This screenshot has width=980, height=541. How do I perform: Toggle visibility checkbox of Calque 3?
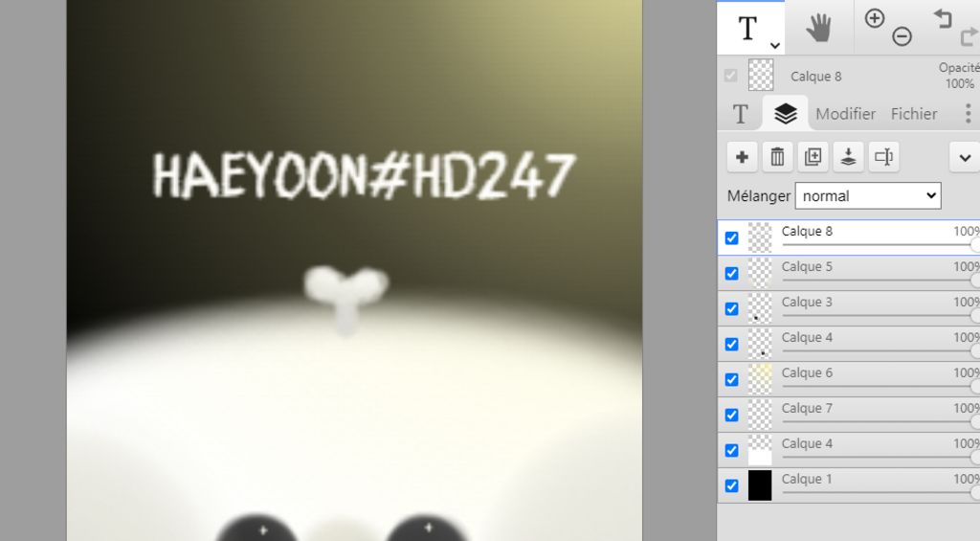tap(731, 309)
